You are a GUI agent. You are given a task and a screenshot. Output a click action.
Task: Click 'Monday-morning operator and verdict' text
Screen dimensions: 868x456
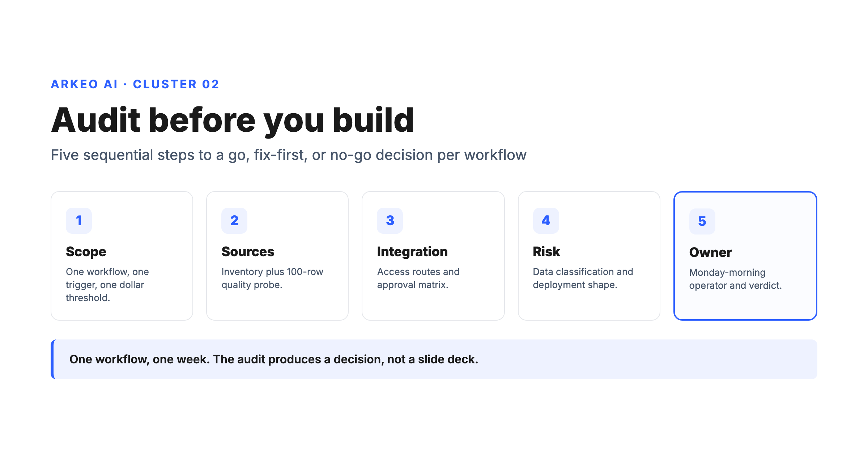(736, 279)
